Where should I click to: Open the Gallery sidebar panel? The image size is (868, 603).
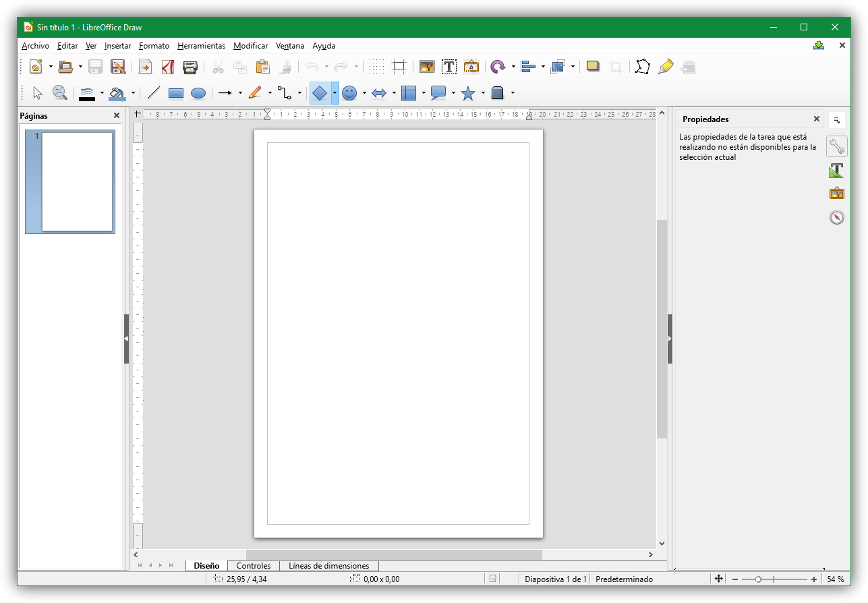836,194
